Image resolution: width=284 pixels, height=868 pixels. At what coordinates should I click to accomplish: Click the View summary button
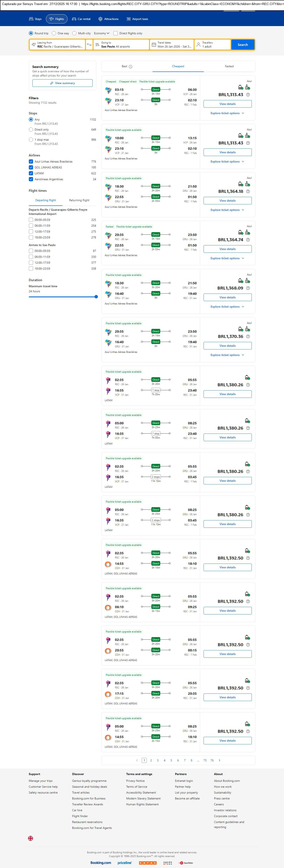pos(62,83)
